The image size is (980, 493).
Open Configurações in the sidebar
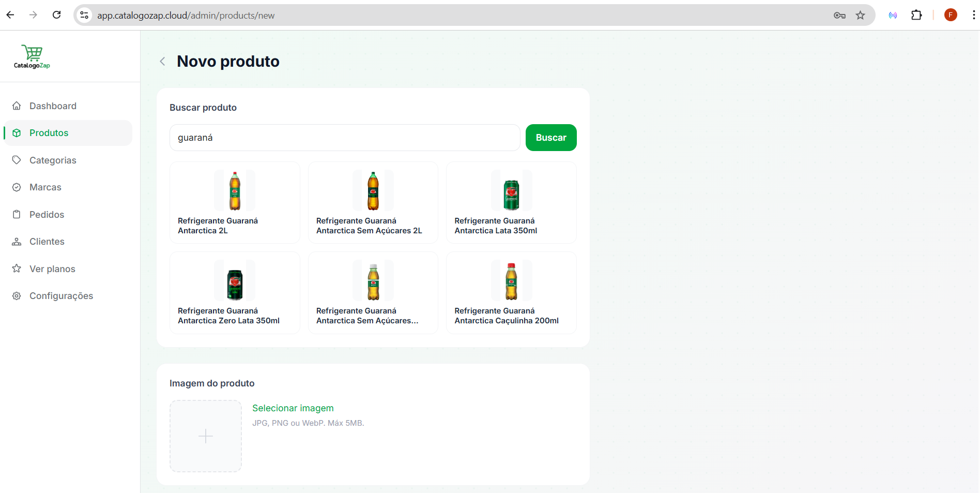[x=68, y=296]
